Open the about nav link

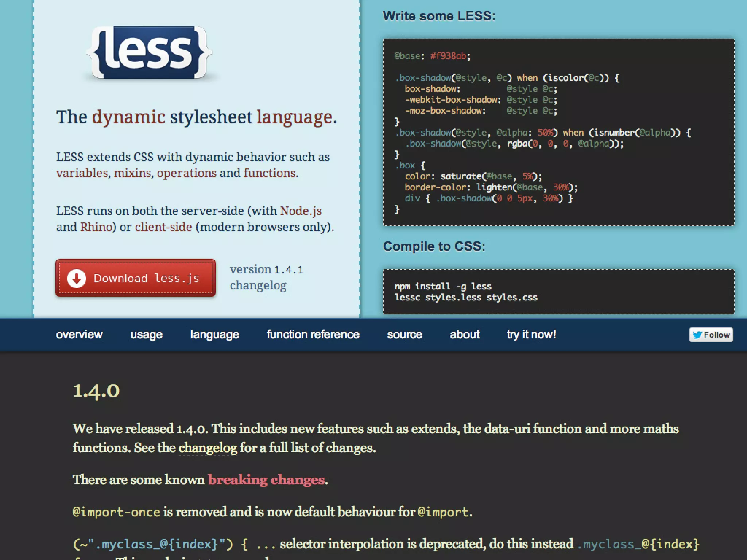pos(465,334)
